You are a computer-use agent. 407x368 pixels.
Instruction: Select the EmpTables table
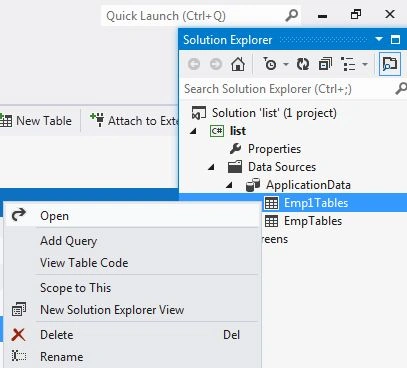click(313, 221)
